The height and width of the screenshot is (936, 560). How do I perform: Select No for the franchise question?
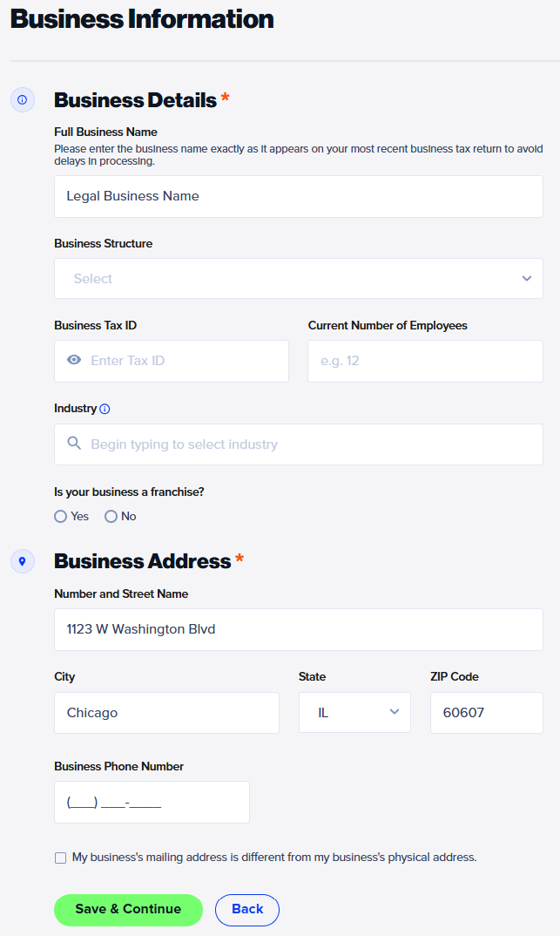click(110, 516)
